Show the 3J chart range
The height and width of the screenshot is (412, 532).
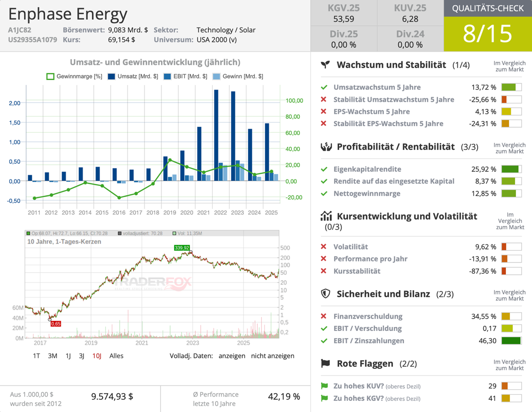(x=82, y=356)
